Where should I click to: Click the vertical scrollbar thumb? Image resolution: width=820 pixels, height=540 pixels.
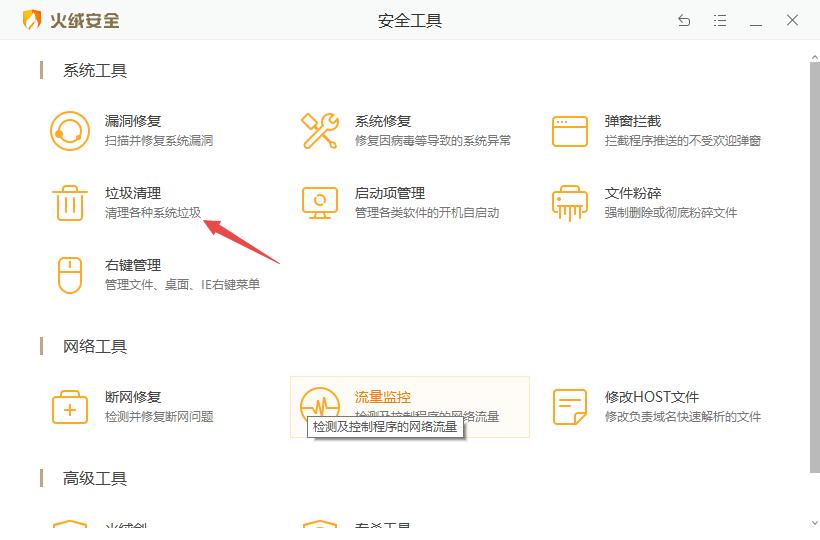pyautogui.click(x=815, y=267)
